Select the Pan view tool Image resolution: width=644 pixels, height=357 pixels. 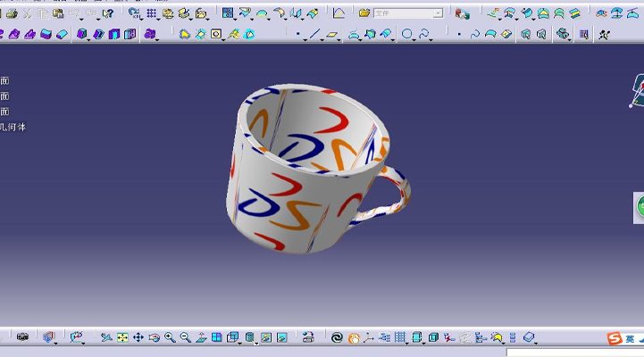[x=138, y=337]
